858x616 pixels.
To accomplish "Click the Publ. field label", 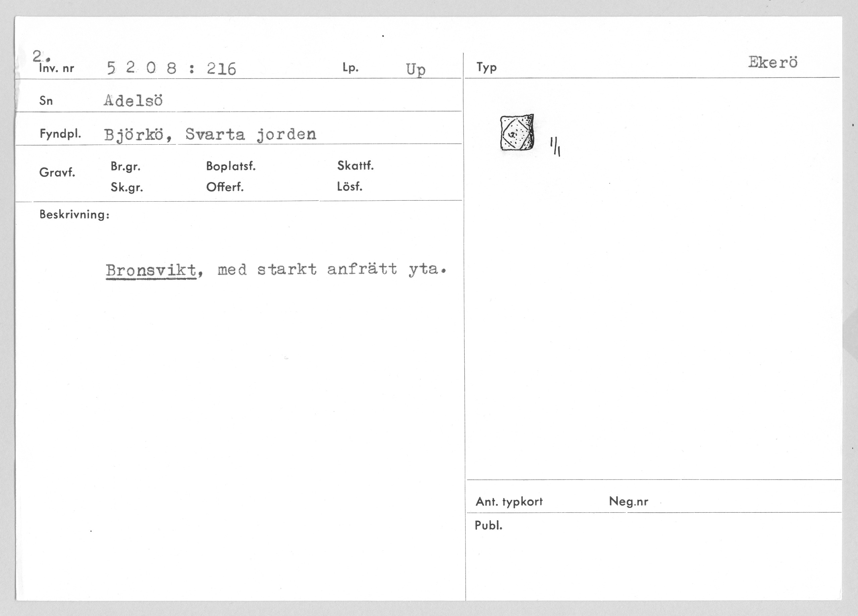I will click(x=488, y=525).
